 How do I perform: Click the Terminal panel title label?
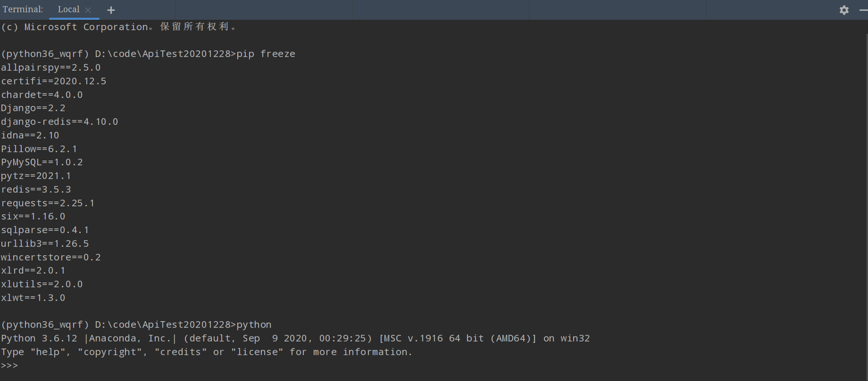point(23,10)
